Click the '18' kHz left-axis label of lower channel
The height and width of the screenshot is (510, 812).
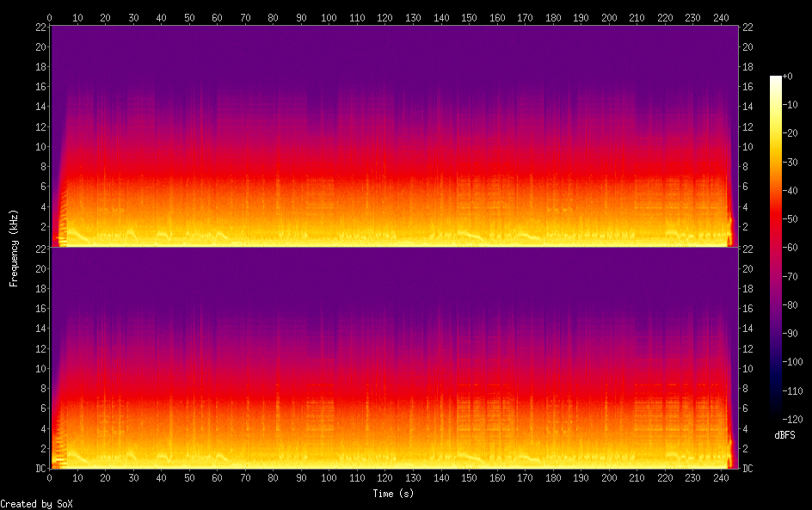[x=41, y=288]
